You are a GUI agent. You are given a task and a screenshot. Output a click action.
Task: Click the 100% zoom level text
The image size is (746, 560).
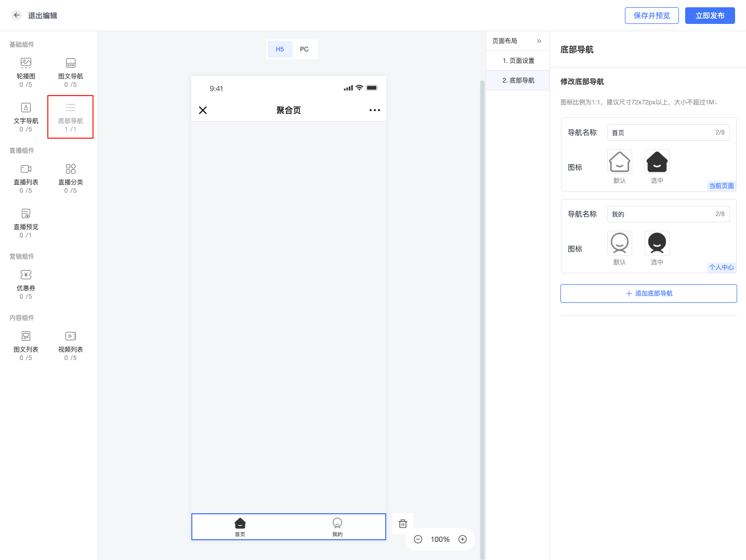tap(440, 539)
